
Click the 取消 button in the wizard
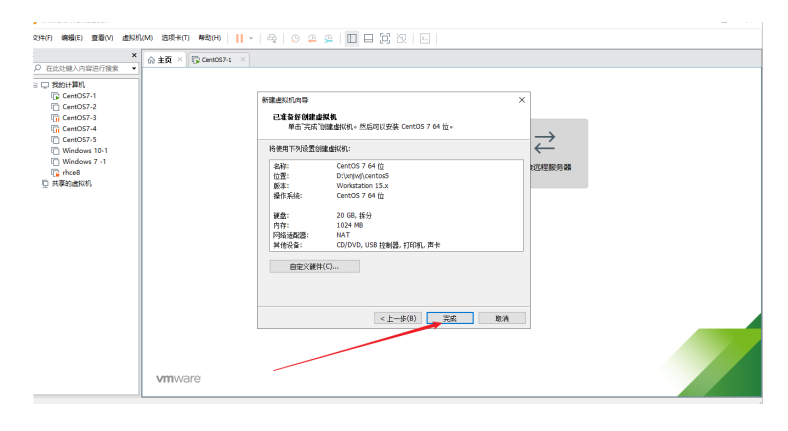pos(502,318)
